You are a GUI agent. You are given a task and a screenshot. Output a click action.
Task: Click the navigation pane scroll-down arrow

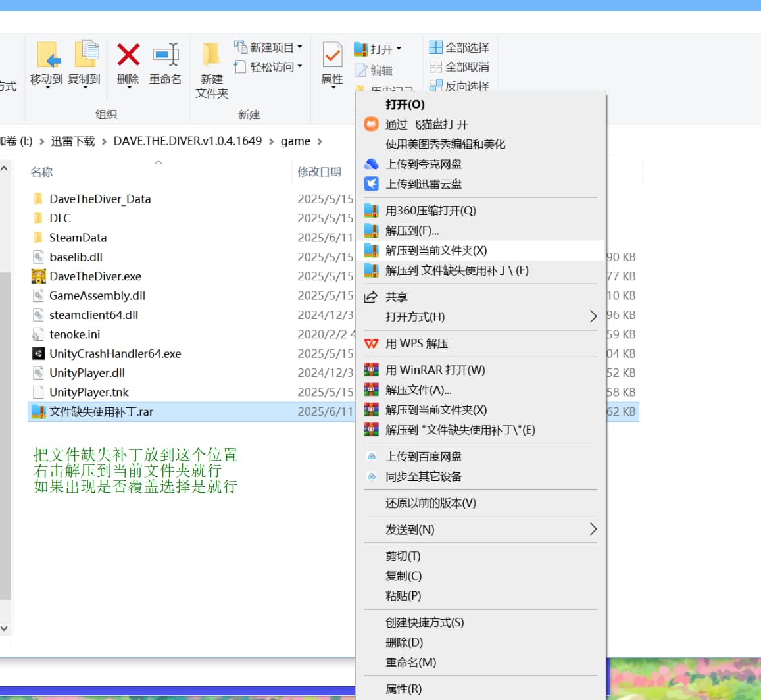[5, 628]
